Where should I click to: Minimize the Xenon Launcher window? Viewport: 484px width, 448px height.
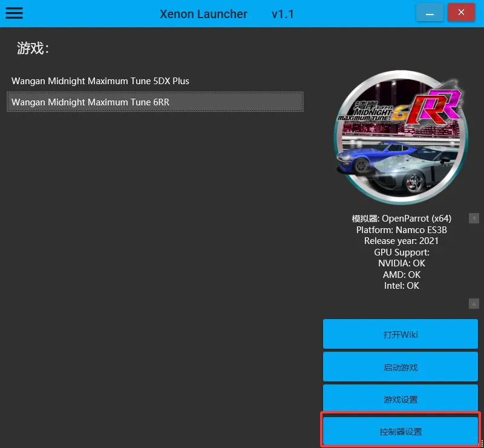click(430, 13)
